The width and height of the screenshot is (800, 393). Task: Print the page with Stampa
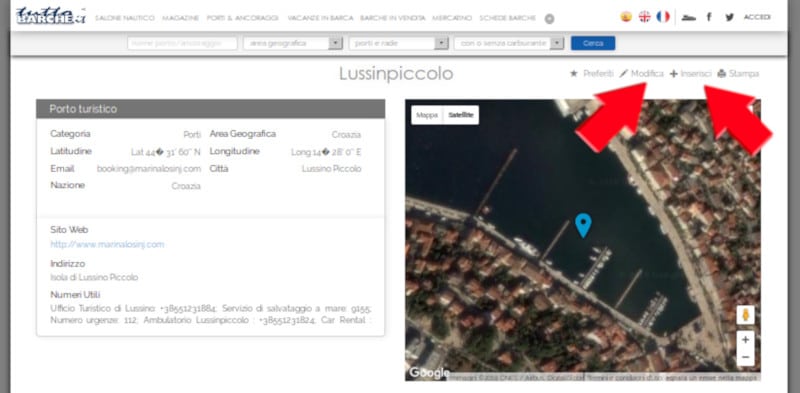click(738, 73)
